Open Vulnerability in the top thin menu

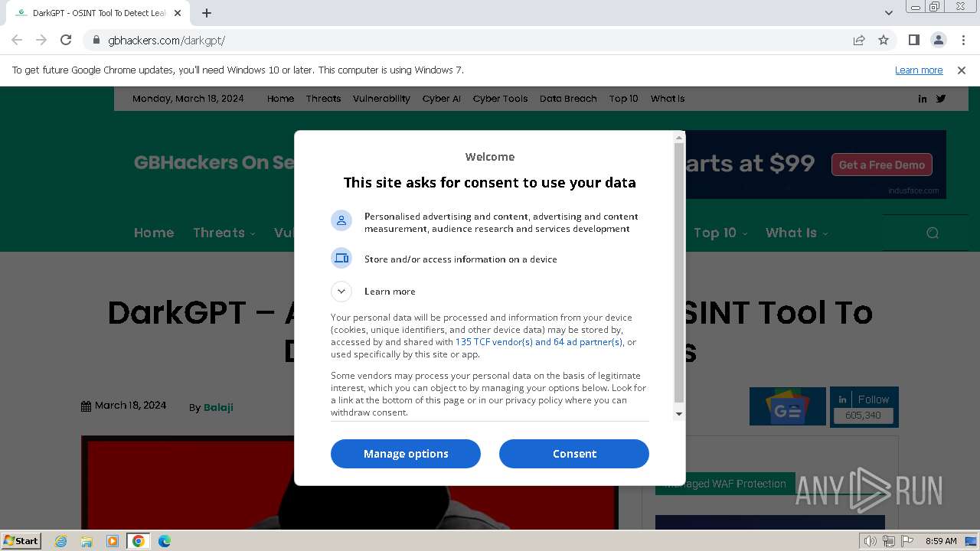pos(381,99)
